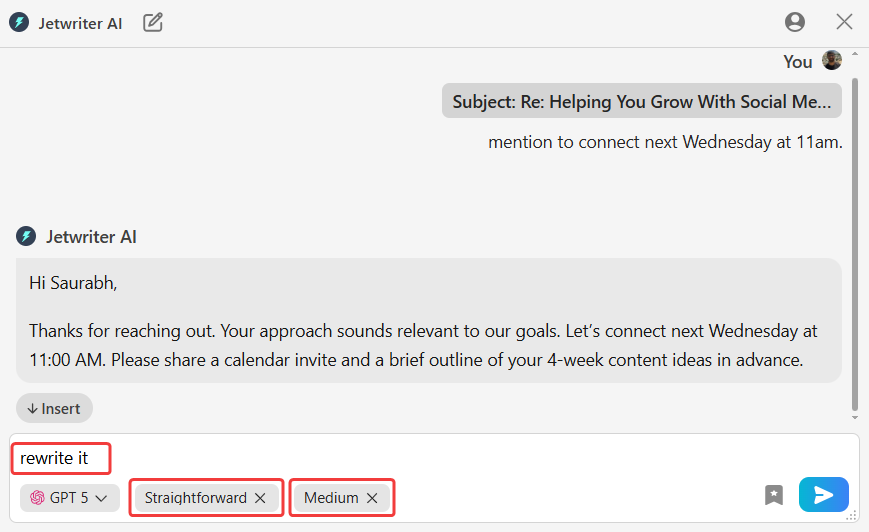Open the saved prompts bookmark icon

(774, 495)
